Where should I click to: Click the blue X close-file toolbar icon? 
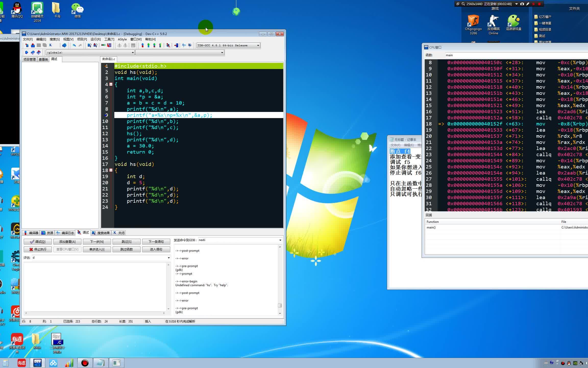(x=50, y=45)
